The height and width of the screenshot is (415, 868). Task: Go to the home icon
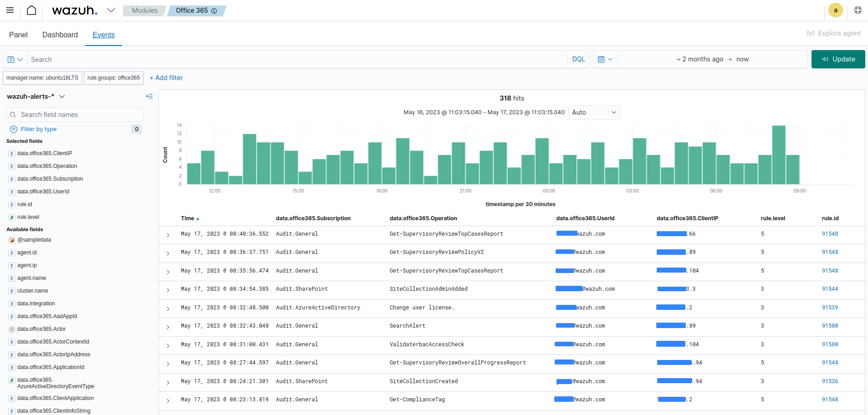(x=31, y=10)
